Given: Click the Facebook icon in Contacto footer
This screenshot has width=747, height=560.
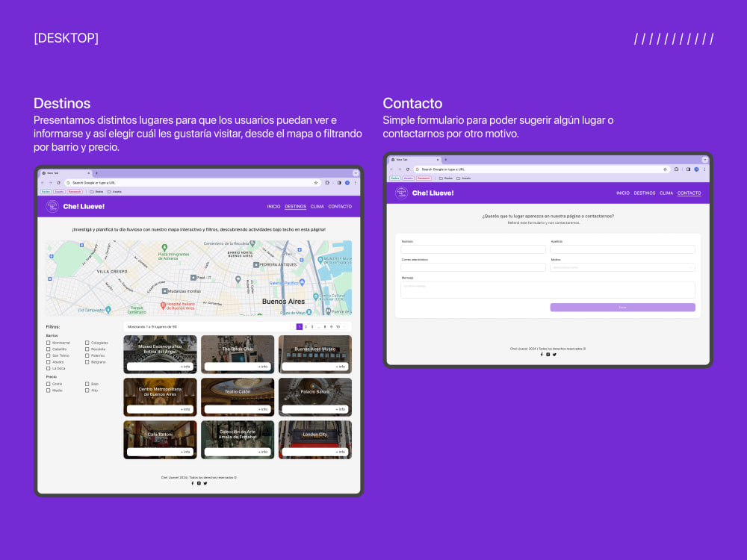Looking at the screenshot, I should 542,354.
